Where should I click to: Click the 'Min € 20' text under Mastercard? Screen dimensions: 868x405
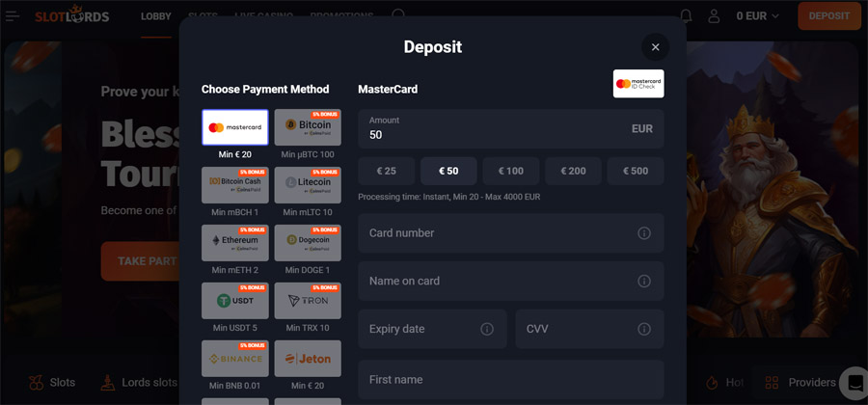pos(235,154)
